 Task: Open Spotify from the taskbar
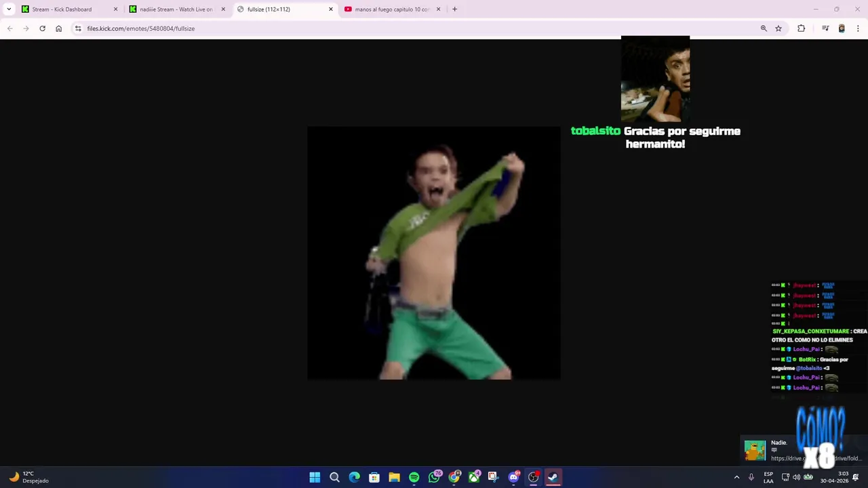point(414,477)
